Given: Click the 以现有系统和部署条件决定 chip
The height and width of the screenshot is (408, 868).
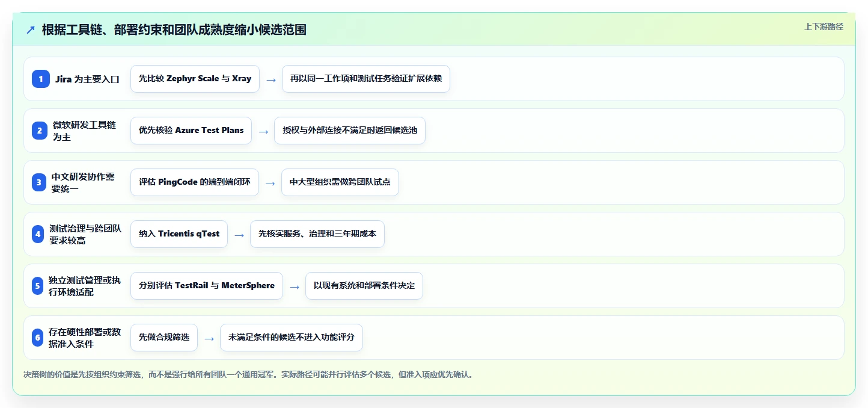Looking at the screenshot, I should (364, 286).
